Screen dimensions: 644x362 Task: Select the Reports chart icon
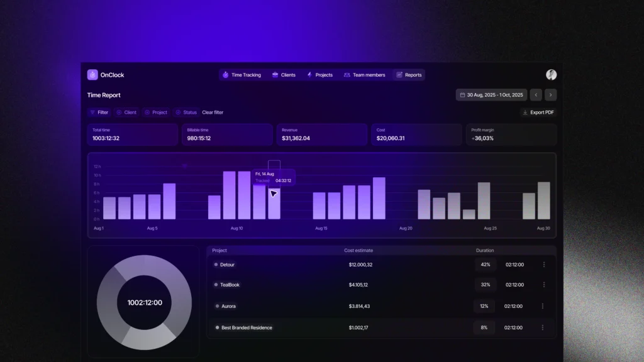(399, 75)
